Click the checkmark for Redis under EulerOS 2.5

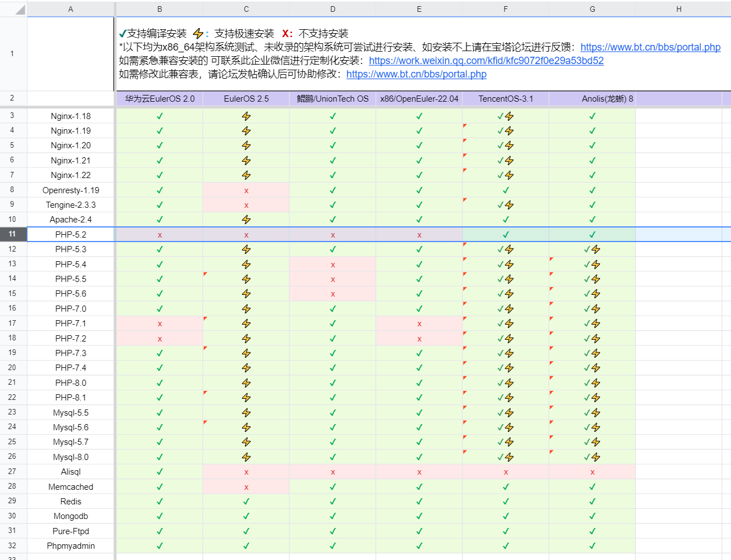(246, 501)
